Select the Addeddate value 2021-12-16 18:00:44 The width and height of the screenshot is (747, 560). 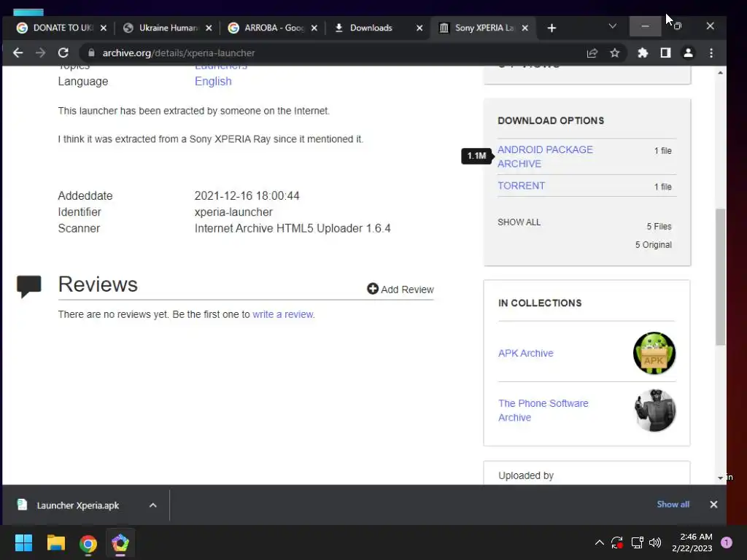click(247, 195)
